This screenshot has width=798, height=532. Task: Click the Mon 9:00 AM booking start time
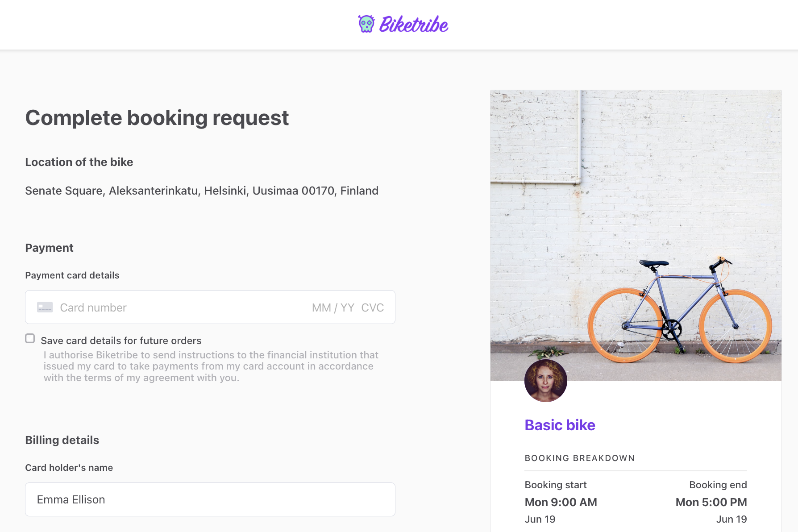(561, 502)
